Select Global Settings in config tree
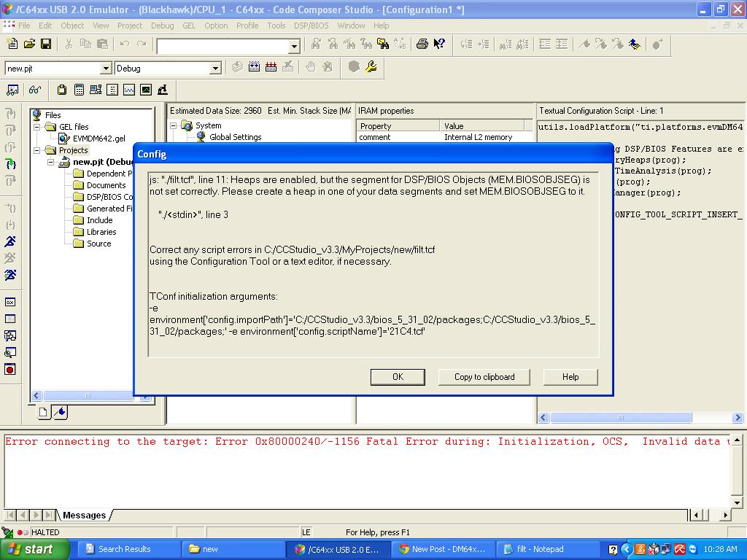 [236, 137]
